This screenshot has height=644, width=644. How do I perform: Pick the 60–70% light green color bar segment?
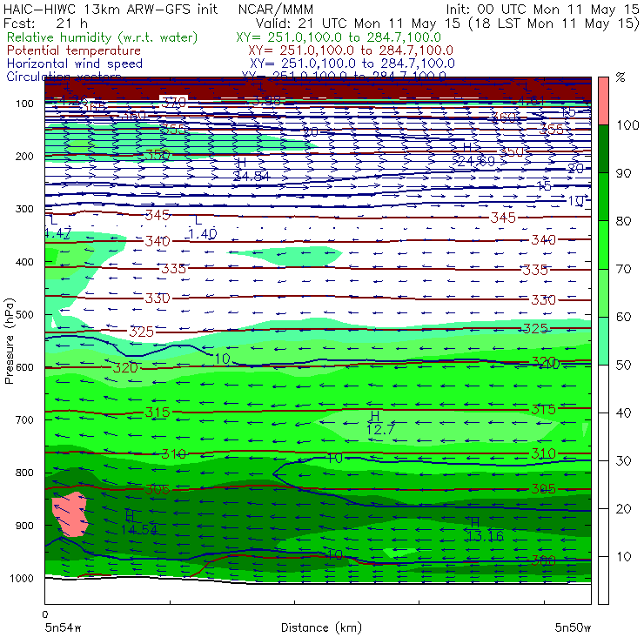[x=603, y=292]
